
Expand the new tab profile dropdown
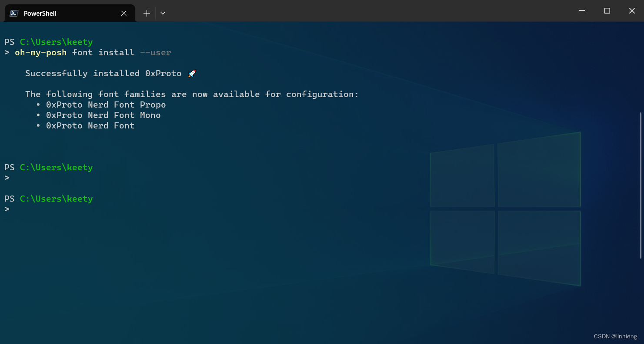[x=163, y=13]
